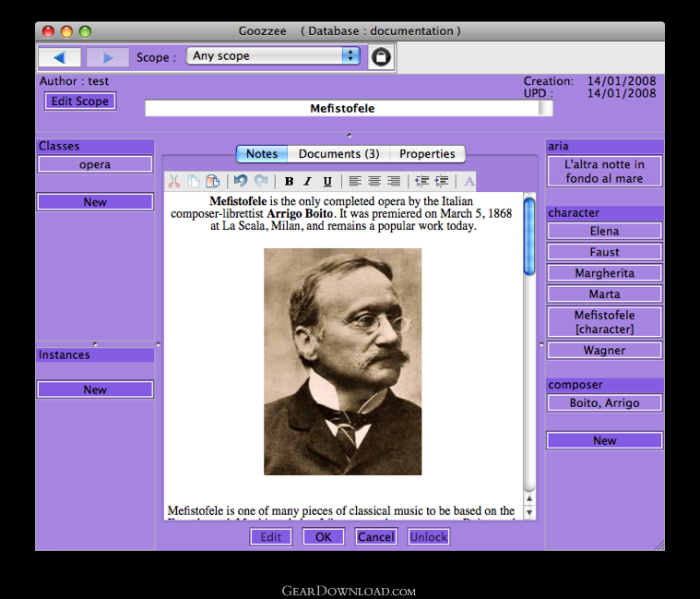Click the composer section header

pos(604,385)
